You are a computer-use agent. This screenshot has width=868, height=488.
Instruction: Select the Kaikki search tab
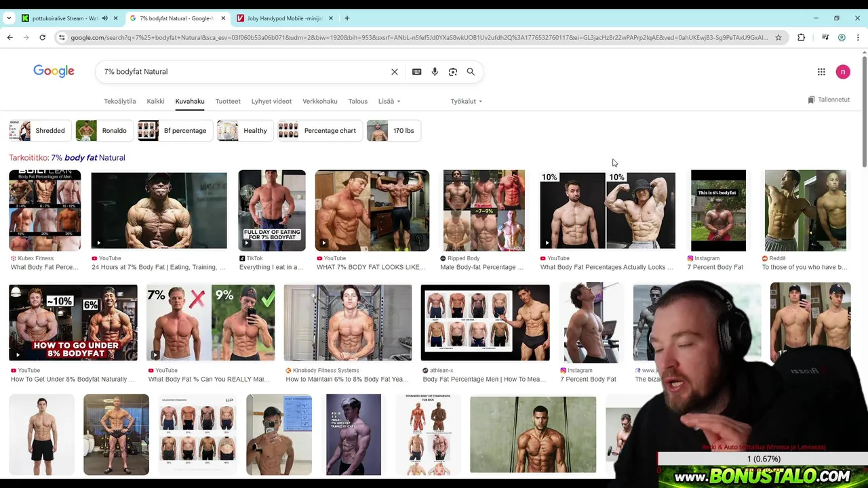(155, 101)
